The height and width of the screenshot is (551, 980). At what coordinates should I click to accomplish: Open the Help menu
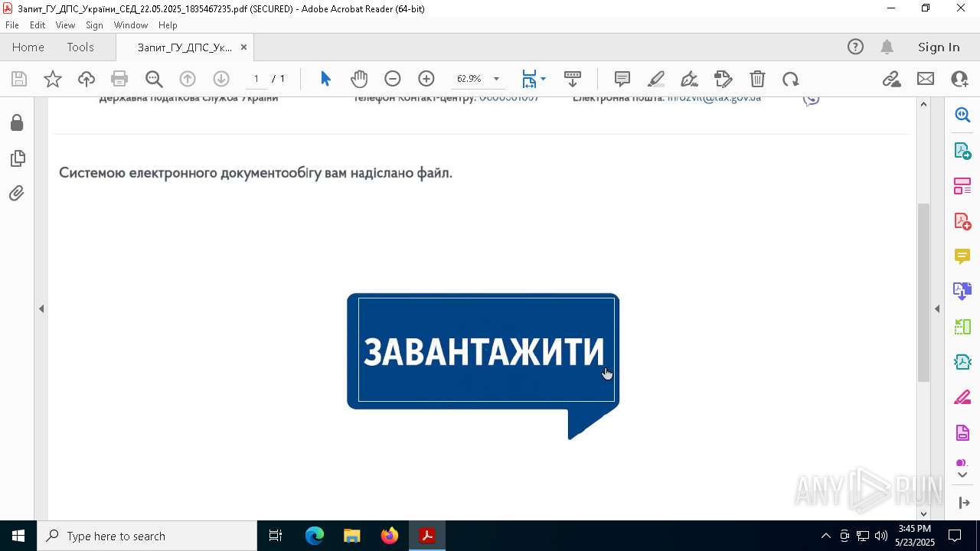coord(168,25)
